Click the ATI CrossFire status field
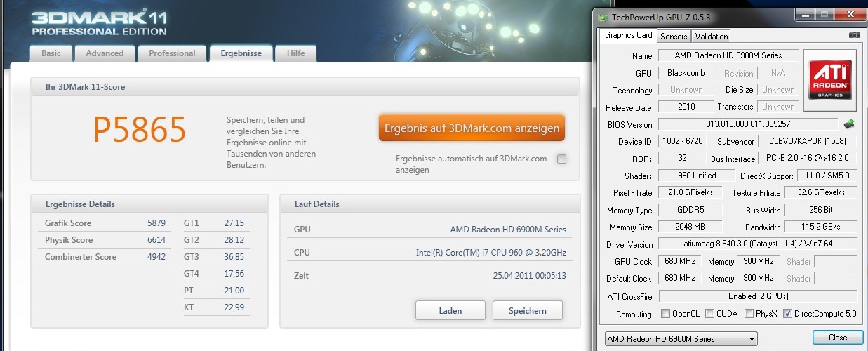Image resolution: width=868 pixels, height=351 pixels. [x=758, y=296]
